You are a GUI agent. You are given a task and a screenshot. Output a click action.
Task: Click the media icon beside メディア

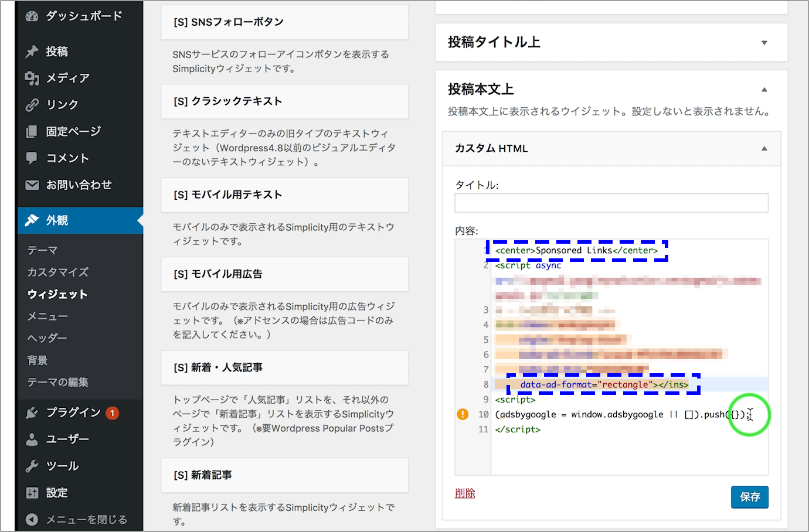pos(32,78)
